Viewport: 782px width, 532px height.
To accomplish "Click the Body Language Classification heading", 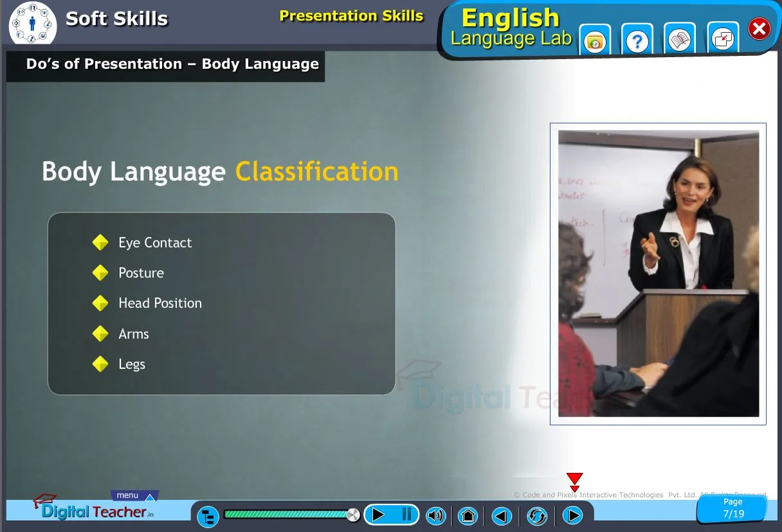I will click(220, 172).
